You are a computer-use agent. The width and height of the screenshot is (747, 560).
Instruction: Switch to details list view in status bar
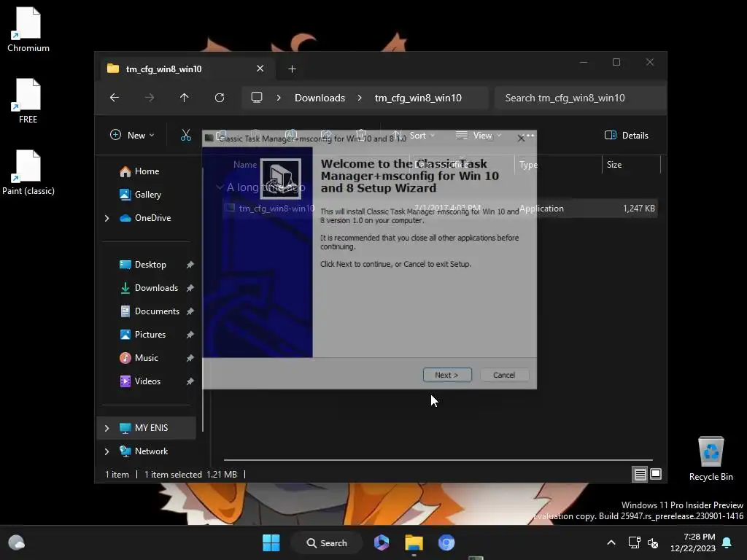(x=640, y=474)
